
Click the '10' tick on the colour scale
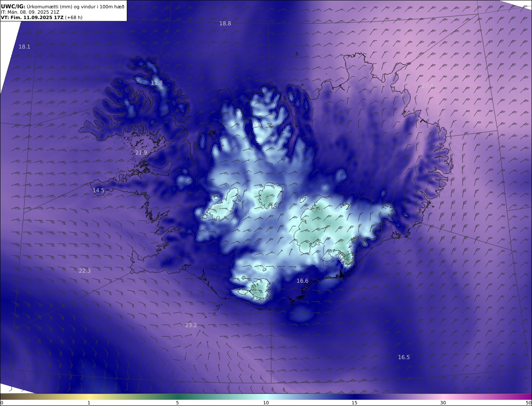tap(266, 403)
